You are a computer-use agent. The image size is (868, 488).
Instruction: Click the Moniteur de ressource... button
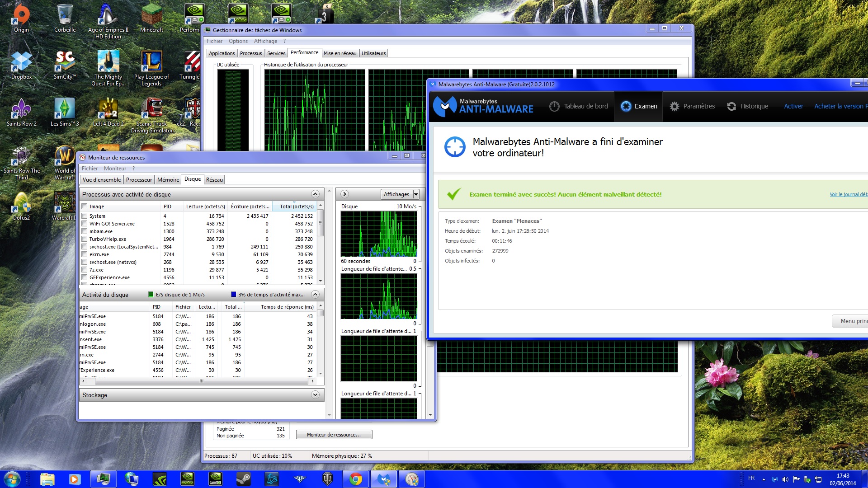334,435
